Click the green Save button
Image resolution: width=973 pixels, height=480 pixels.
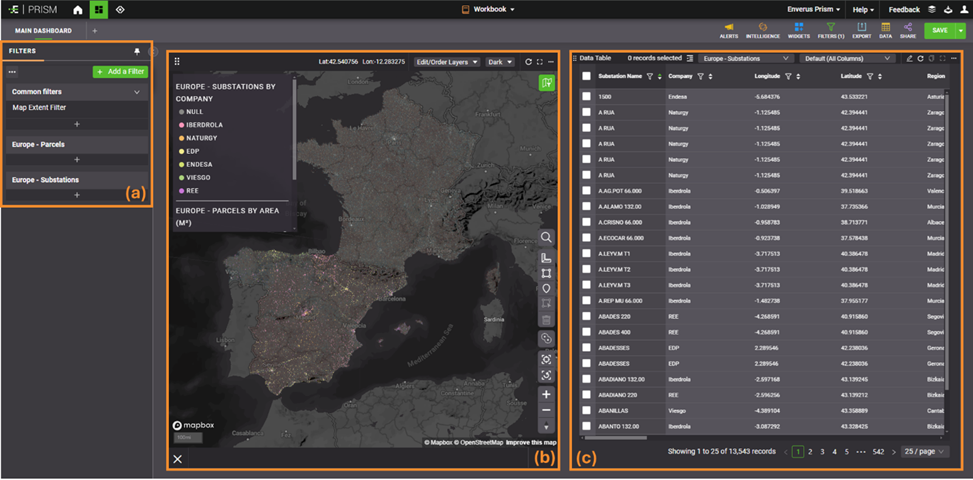[x=940, y=30]
